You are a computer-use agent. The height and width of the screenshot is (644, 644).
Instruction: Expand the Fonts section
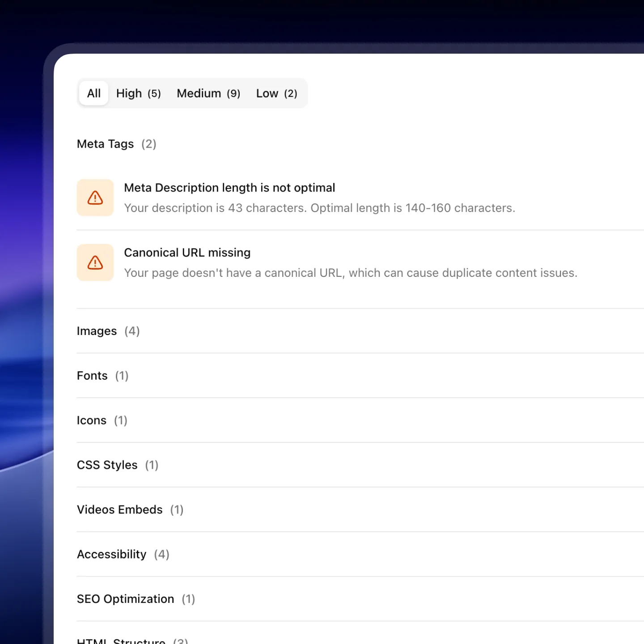(360, 376)
